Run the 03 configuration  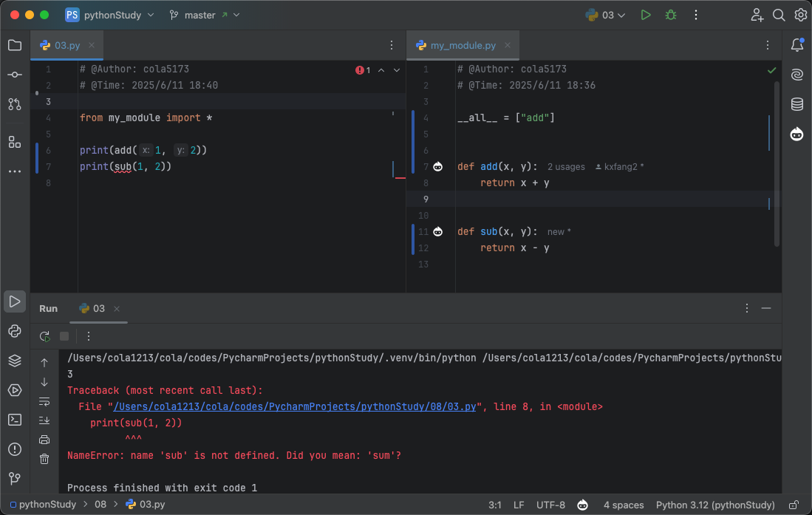pos(645,15)
